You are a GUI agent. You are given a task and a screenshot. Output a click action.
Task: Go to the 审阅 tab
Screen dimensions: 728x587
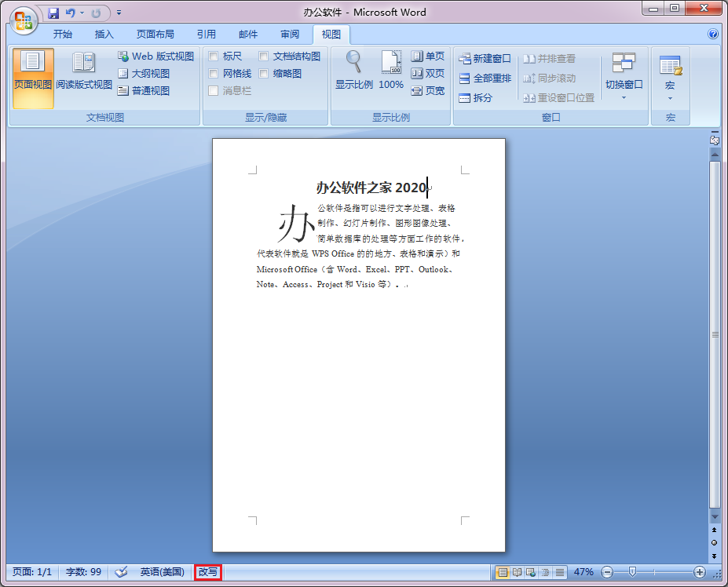290,35
